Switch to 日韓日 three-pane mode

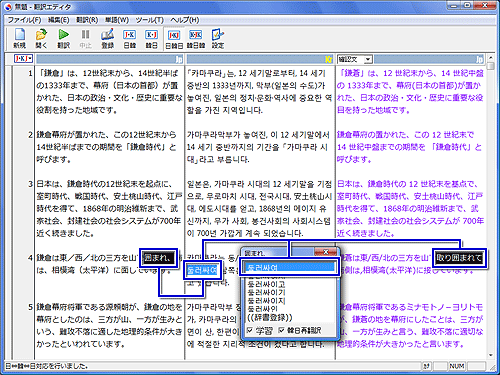[174, 39]
